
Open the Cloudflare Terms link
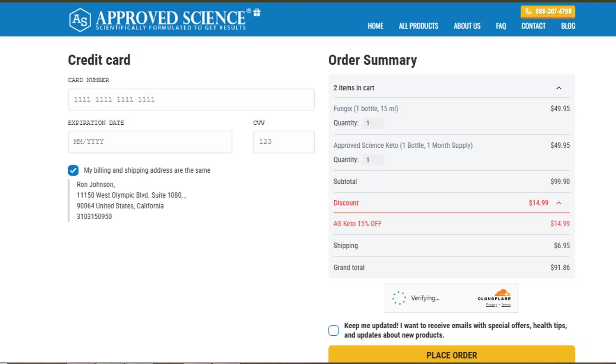pyautogui.click(x=506, y=304)
